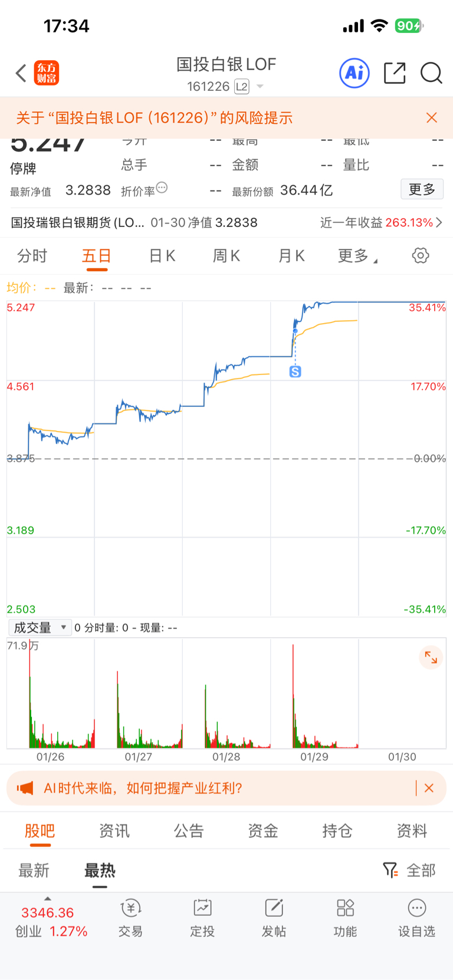Tap the 更多 quote details button
453x980 pixels.
(x=422, y=189)
